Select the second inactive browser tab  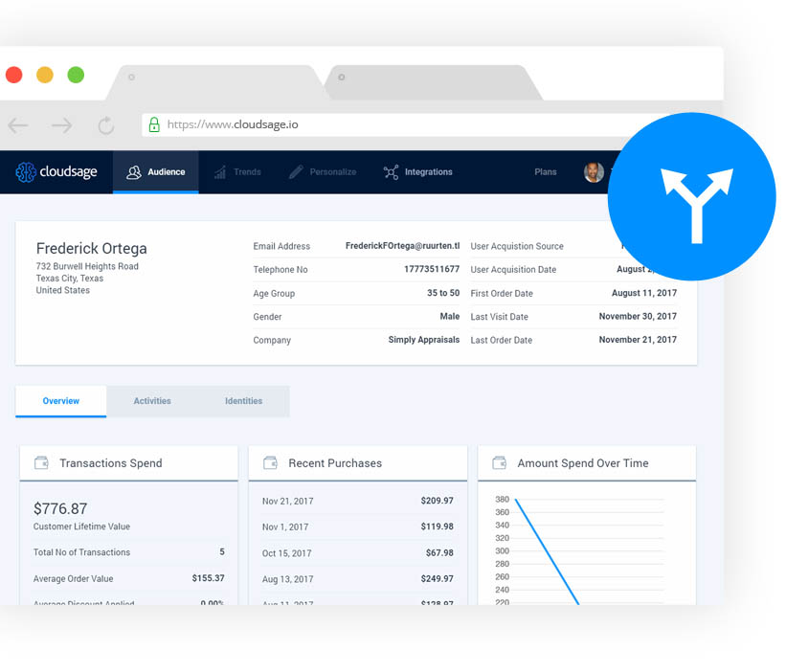431,82
